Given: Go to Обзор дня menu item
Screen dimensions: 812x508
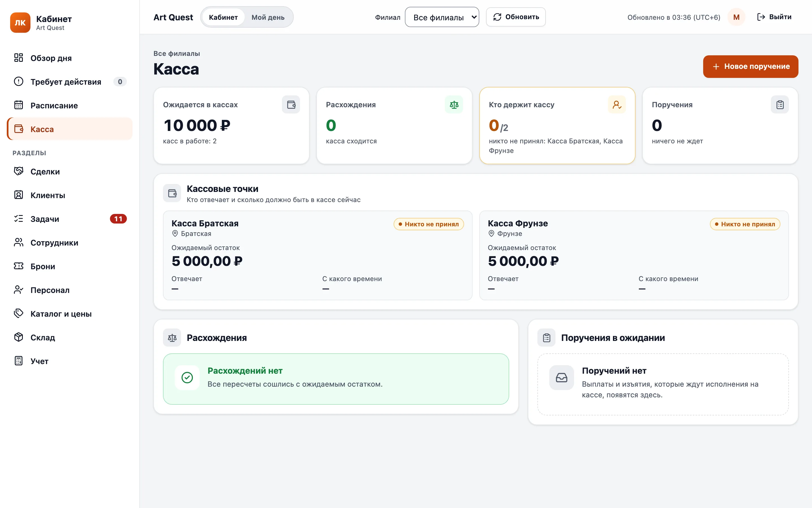Looking at the screenshot, I should tap(70, 58).
